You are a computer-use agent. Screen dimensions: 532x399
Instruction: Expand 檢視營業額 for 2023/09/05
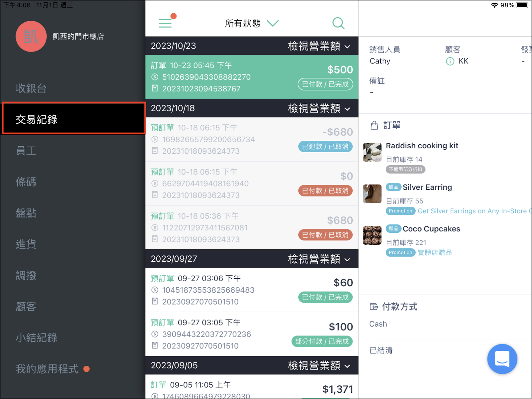[319, 365]
